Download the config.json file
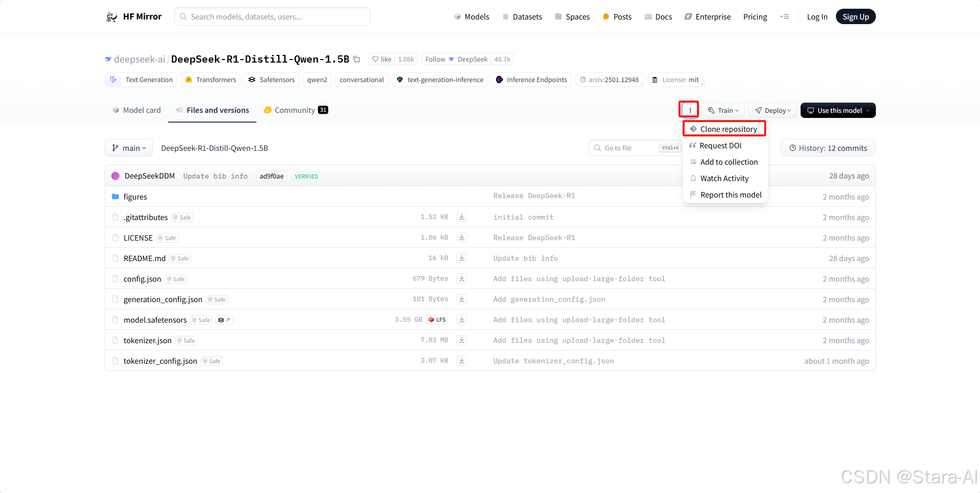 click(462, 279)
